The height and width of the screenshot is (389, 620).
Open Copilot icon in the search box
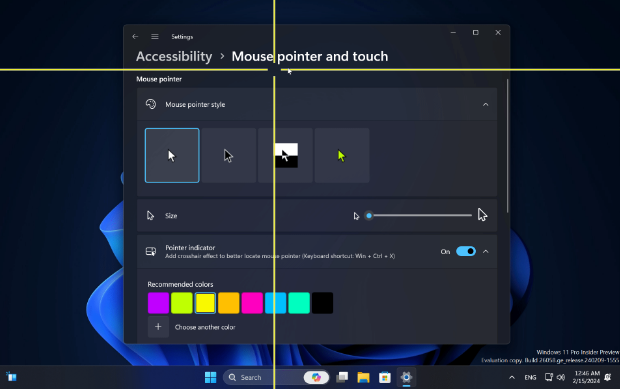[x=316, y=377]
